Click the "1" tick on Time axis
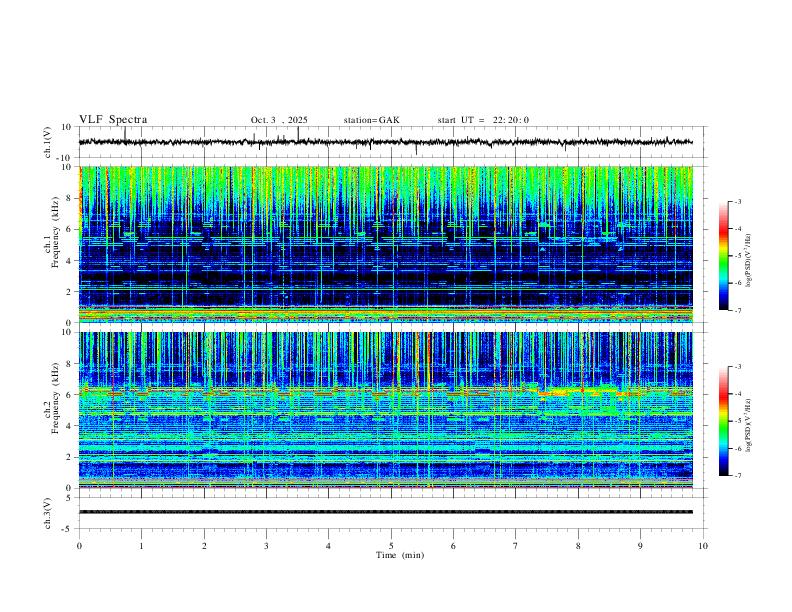Image resolution: width=792 pixels, height=612 pixels. (141, 546)
